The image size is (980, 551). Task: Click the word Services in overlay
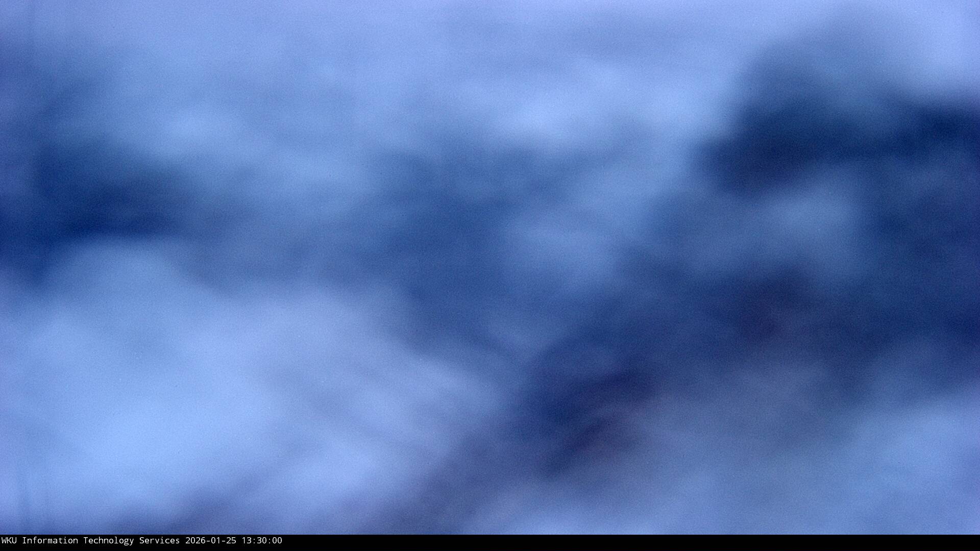[159, 541]
